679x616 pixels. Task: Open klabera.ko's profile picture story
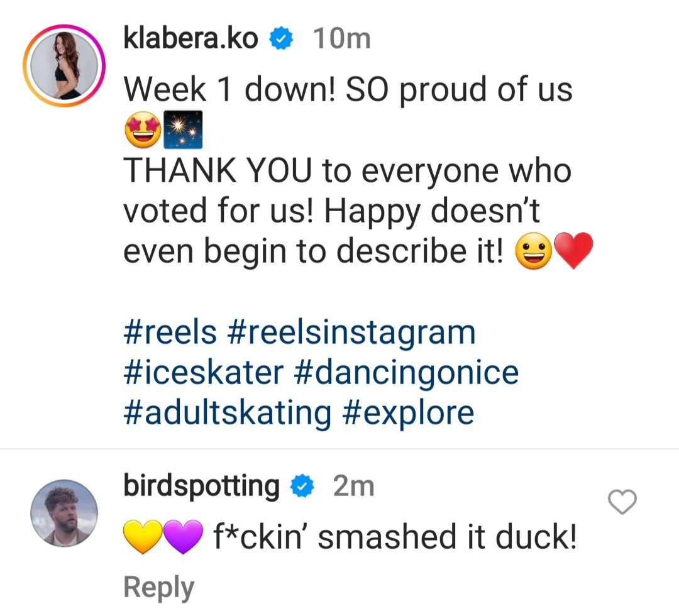pos(63,66)
